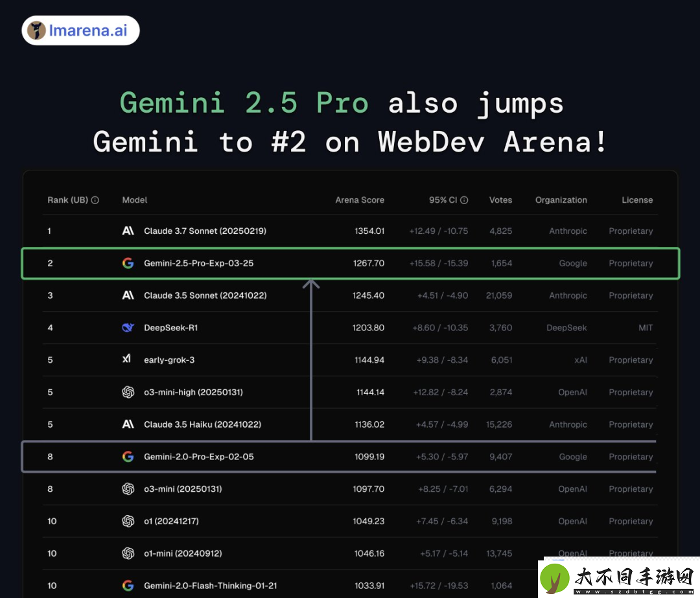
Task: Click the Google icon for Gemini-2.0-Flash-Thinking-01-21
Action: click(128, 586)
